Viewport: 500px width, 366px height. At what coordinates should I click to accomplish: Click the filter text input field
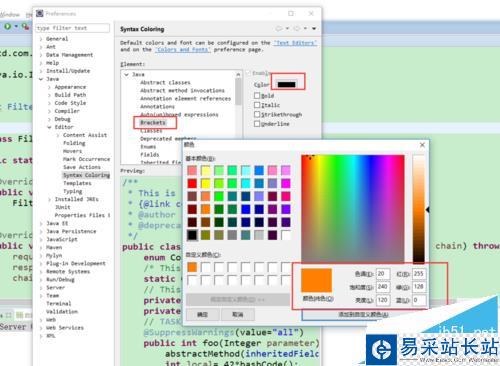click(x=73, y=28)
